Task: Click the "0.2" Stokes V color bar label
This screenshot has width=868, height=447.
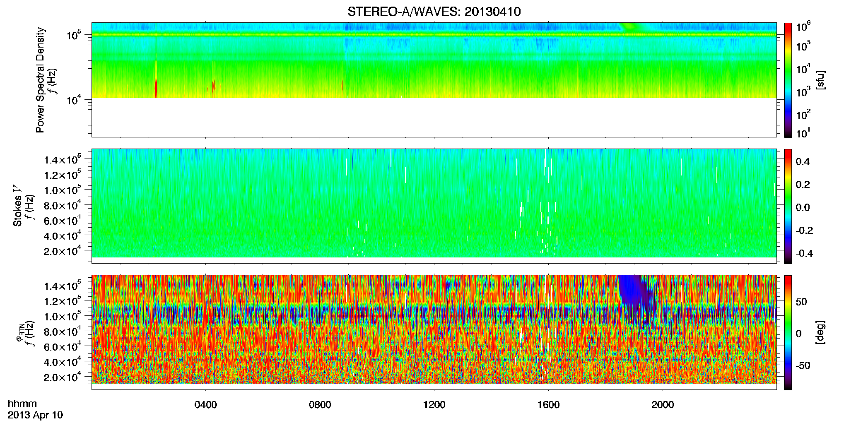Action: click(803, 185)
